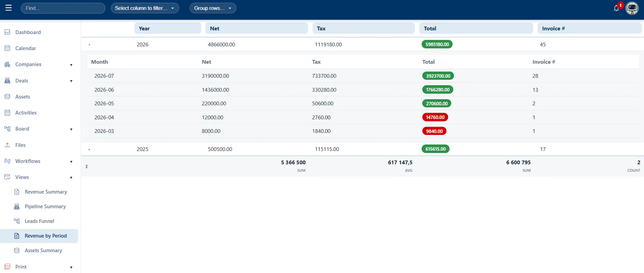Expand the Companies submenu arrow
644x273 pixels.
pos(71,65)
